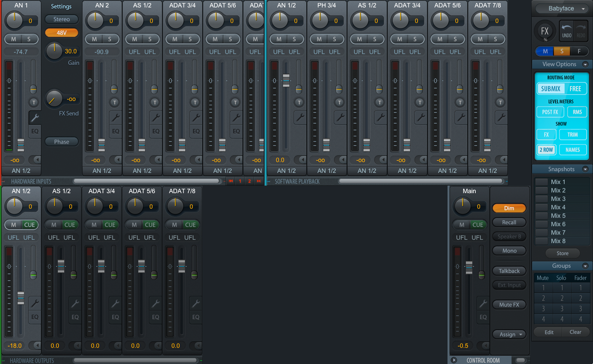The height and width of the screenshot is (364, 593).
Task: Jump to first hardware input channel
Action: click(x=231, y=181)
